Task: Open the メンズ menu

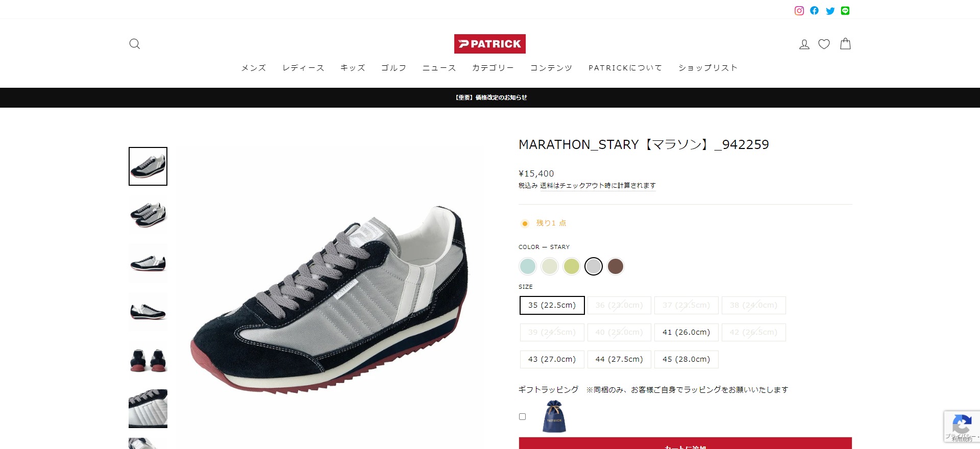Action: pos(254,68)
